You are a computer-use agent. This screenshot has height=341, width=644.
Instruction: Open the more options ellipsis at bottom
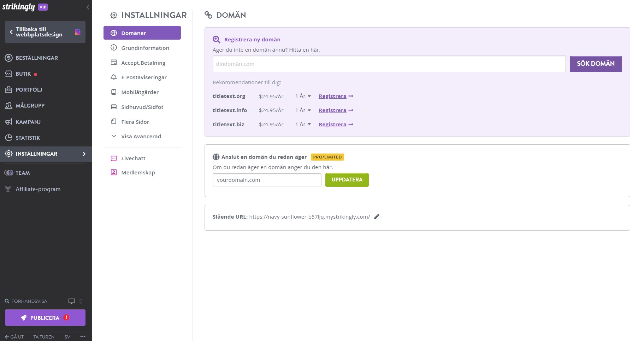pos(83,337)
